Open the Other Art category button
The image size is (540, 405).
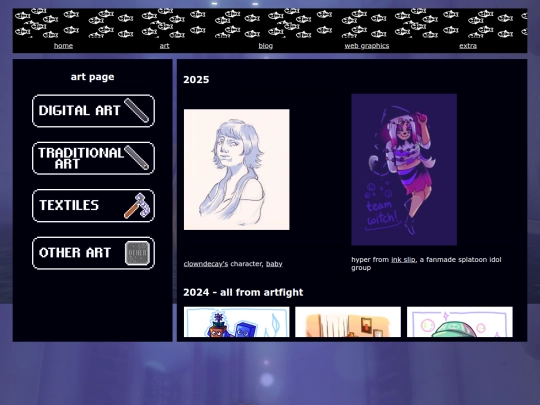93,253
